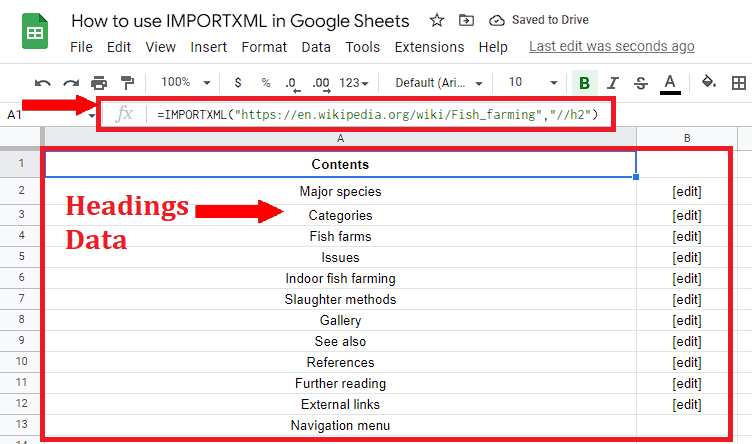This screenshot has height=444, width=752.
Task: Open the Help menu
Action: point(493,47)
